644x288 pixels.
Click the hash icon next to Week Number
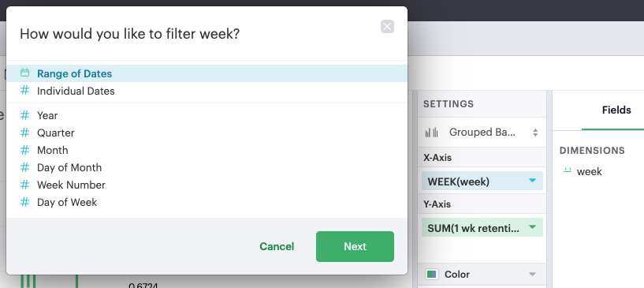pyautogui.click(x=24, y=185)
